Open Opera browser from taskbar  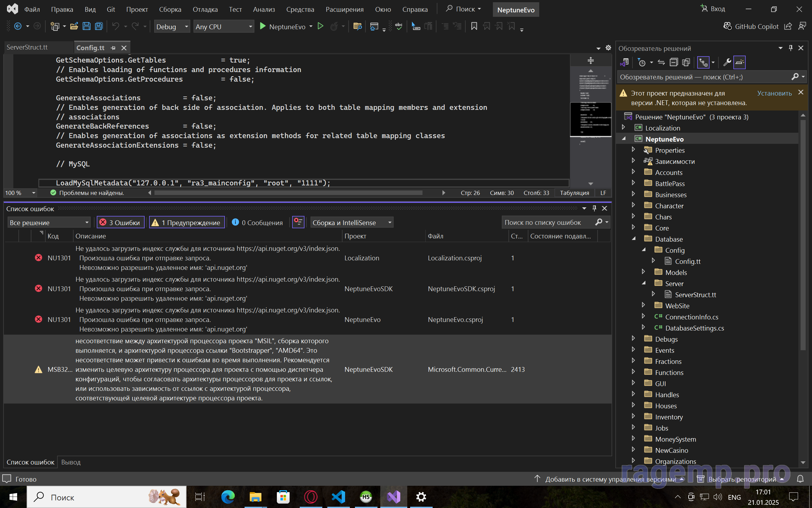point(311,497)
